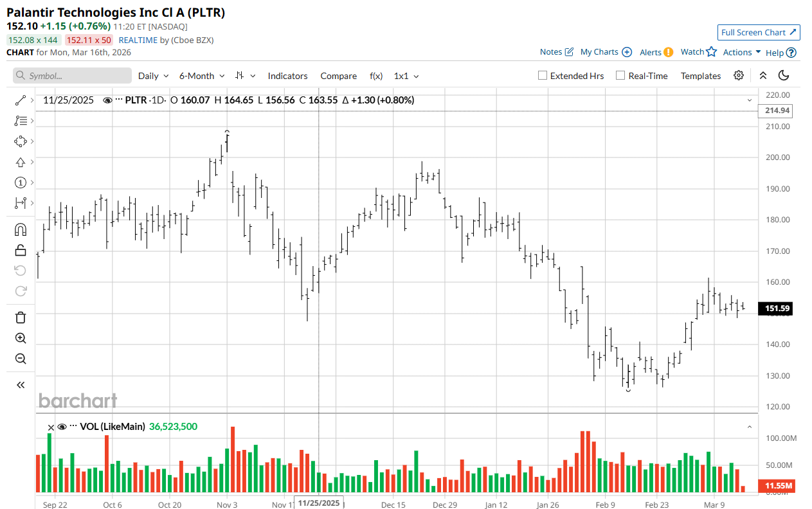Click the Symbol search input field
The width and height of the screenshot is (812, 509).
pyautogui.click(x=72, y=76)
